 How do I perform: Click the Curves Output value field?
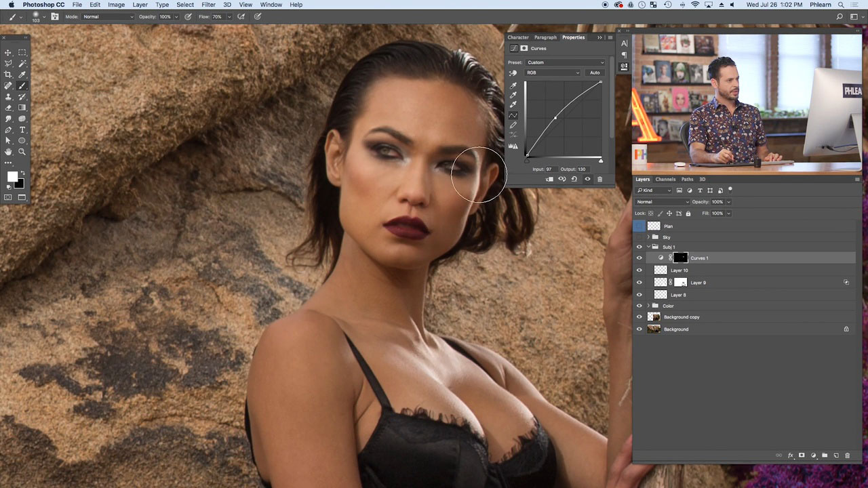point(582,169)
